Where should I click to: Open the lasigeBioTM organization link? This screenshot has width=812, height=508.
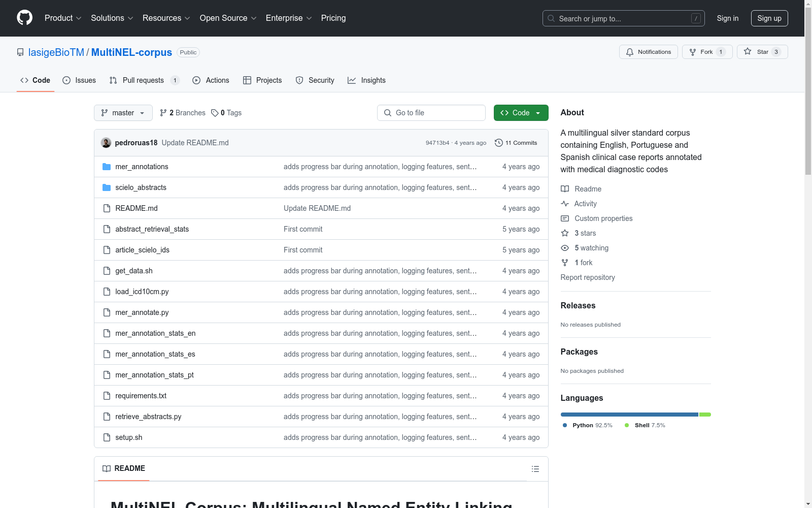click(x=56, y=52)
